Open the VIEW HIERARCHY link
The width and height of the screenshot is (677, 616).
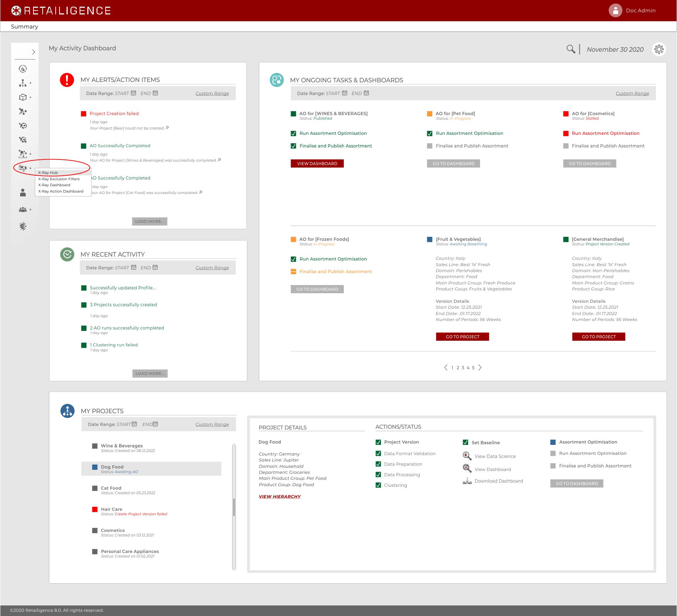[280, 496]
